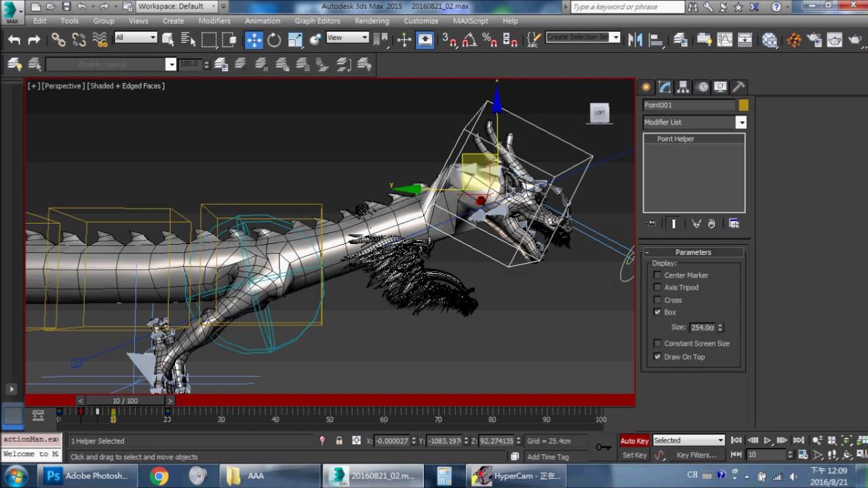Viewport: 868px width, 488px height.
Task: Open the selection filter 'All' dropdown
Action: pyautogui.click(x=136, y=37)
